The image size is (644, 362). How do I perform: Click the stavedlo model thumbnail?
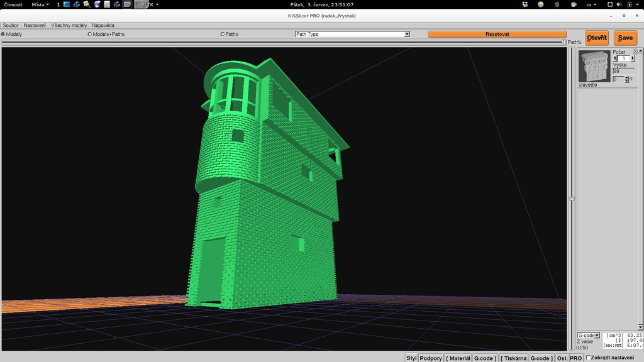594,66
